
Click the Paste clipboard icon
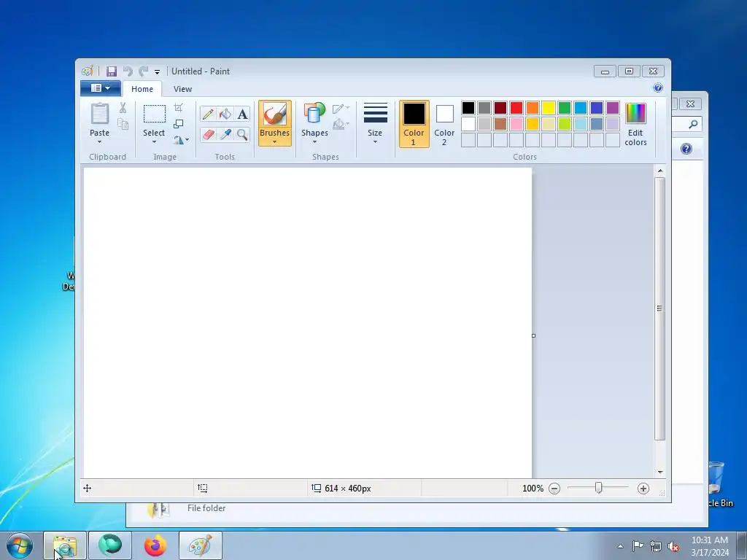99,114
